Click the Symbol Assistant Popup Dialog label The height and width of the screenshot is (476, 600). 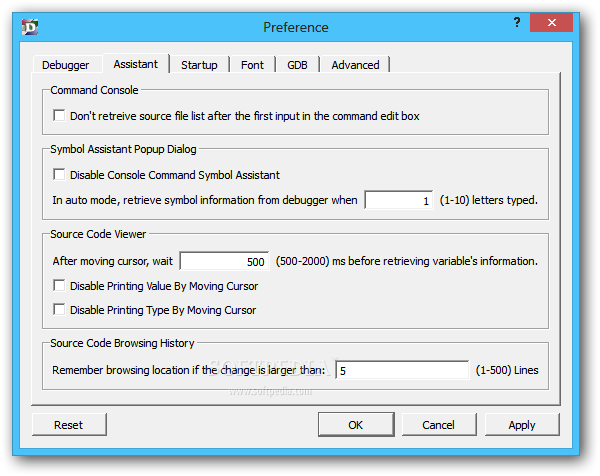point(123,149)
